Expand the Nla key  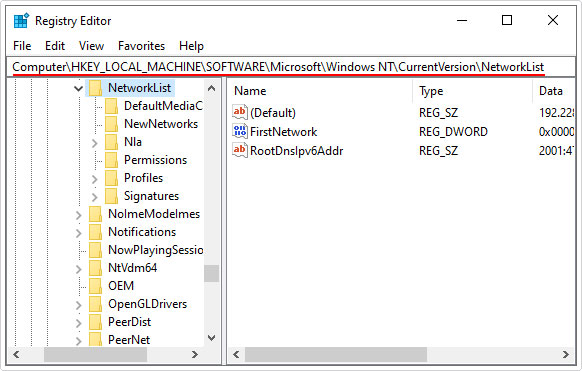pos(95,143)
